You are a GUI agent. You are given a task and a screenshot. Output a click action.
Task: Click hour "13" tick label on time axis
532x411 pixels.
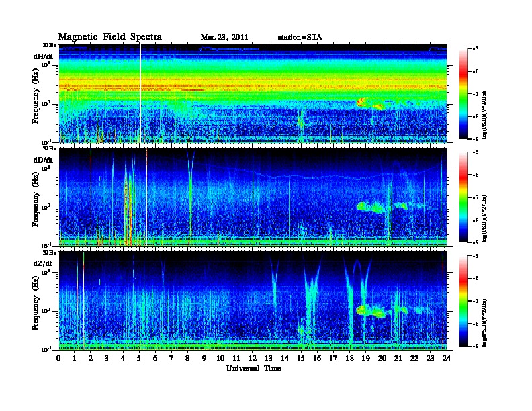coord(269,358)
